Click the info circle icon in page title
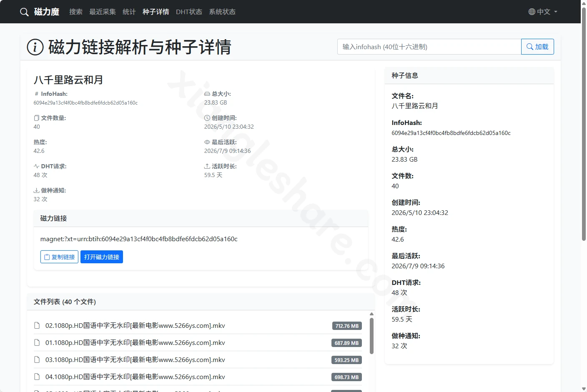This screenshot has width=587, height=392. click(35, 47)
